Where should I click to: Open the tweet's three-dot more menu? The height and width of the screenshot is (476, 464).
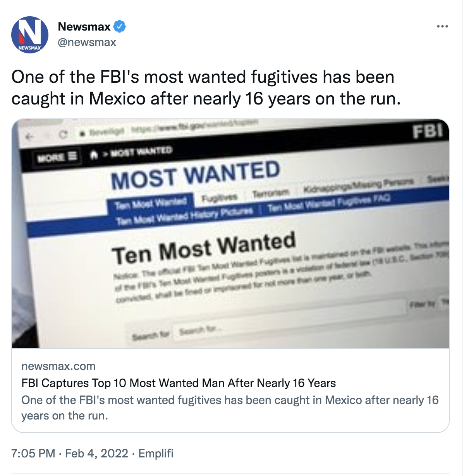pyautogui.click(x=442, y=27)
